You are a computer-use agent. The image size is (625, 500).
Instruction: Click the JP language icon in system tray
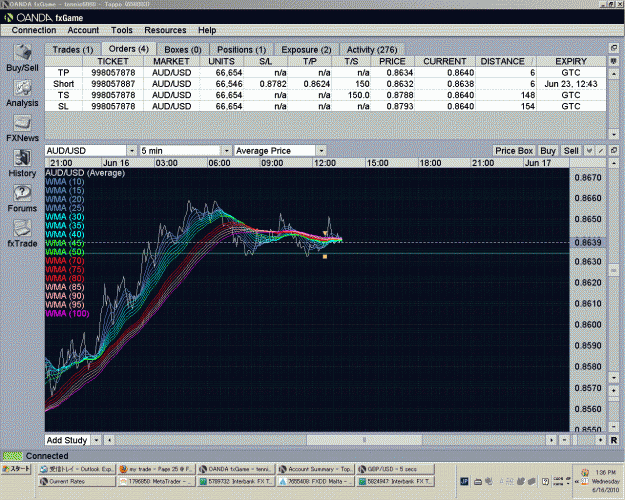coord(464,481)
